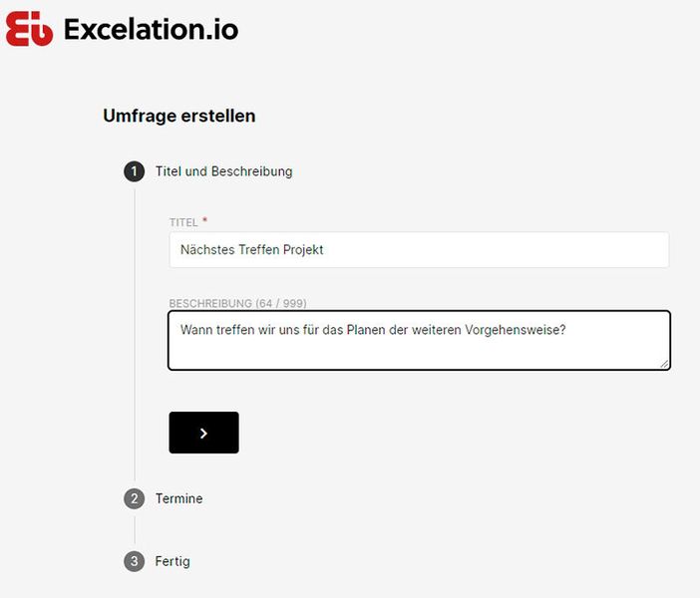Switch to the "Fertig" step label
Viewport: 700px width, 598px height.
pos(173,561)
